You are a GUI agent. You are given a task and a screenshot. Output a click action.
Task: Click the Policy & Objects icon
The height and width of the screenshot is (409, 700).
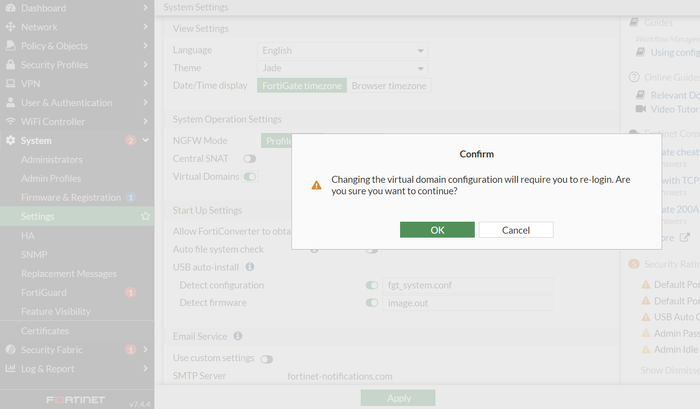pyautogui.click(x=10, y=46)
